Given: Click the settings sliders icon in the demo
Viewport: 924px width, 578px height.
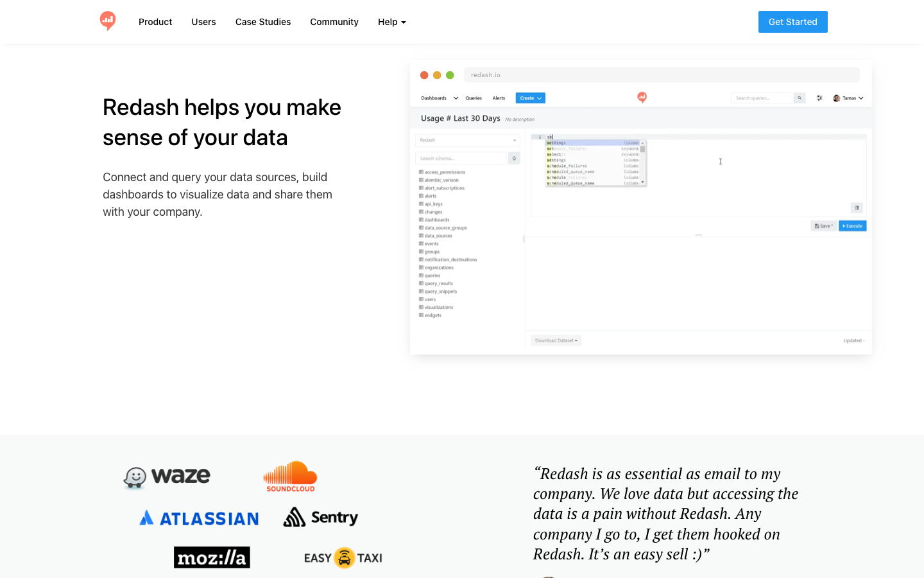Looking at the screenshot, I should [x=819, y=98].
